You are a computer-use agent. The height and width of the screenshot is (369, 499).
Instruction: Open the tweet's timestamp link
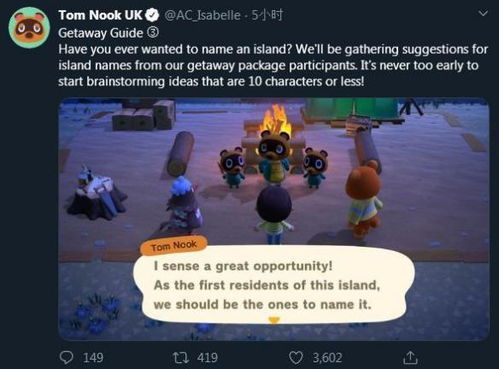(267, 15)
